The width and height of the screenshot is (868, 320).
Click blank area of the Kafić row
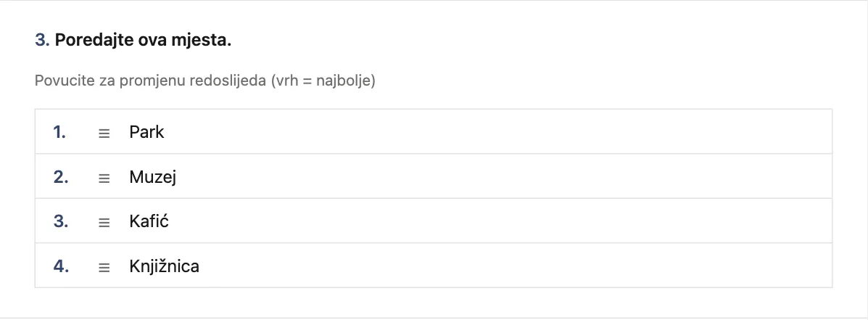tap(498, 221)
